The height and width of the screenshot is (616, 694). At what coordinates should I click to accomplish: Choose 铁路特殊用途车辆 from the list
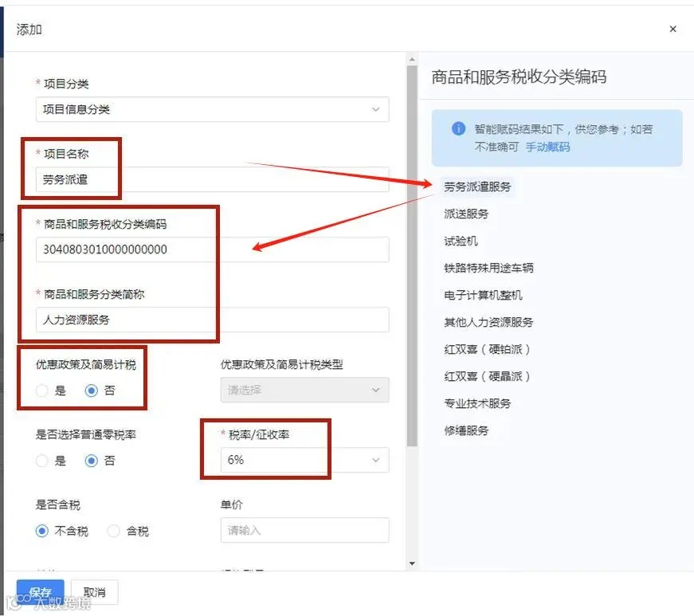(x=488, y=268)
